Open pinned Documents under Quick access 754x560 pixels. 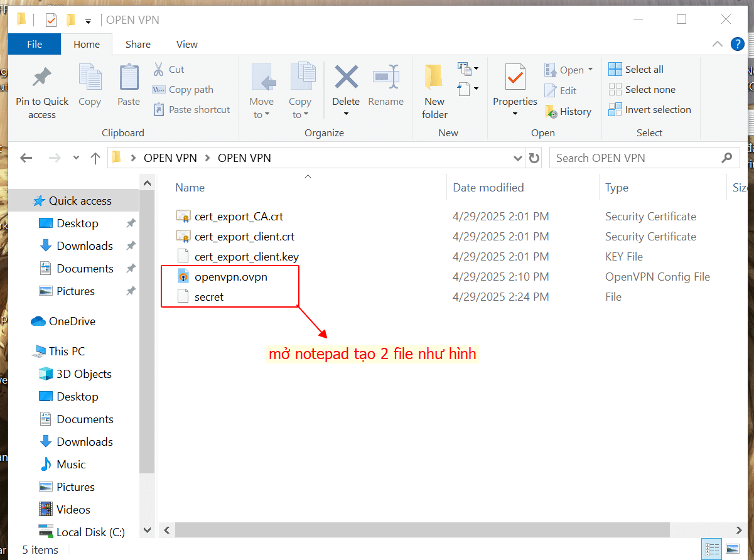pyautogui.click(x=85, y=269)
